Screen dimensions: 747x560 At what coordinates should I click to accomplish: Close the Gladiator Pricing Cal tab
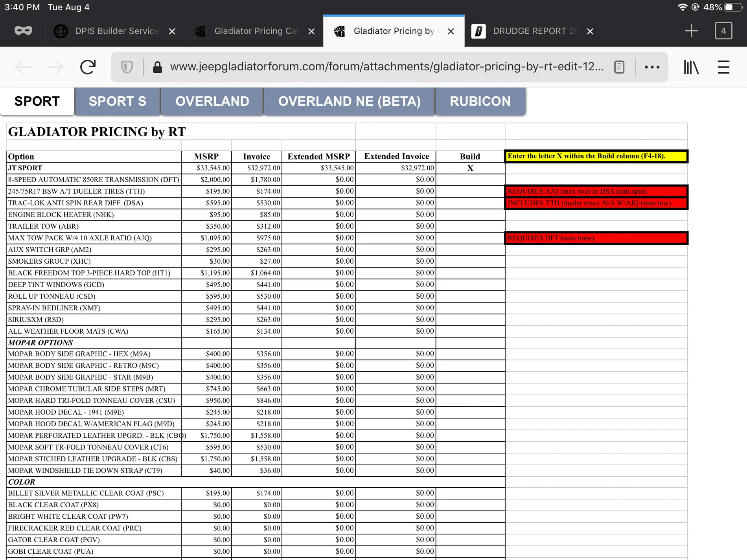(311, 31)
